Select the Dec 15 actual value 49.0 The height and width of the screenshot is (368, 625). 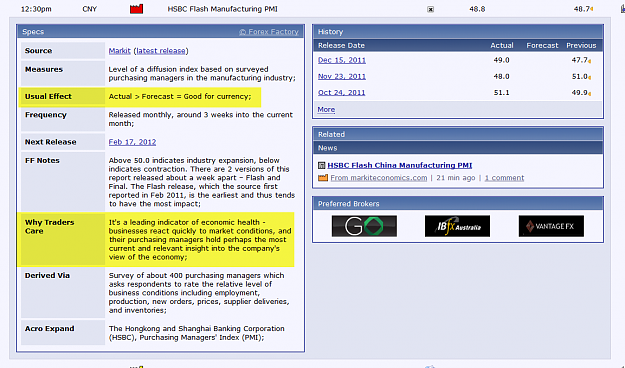click(x=501, y=60)
